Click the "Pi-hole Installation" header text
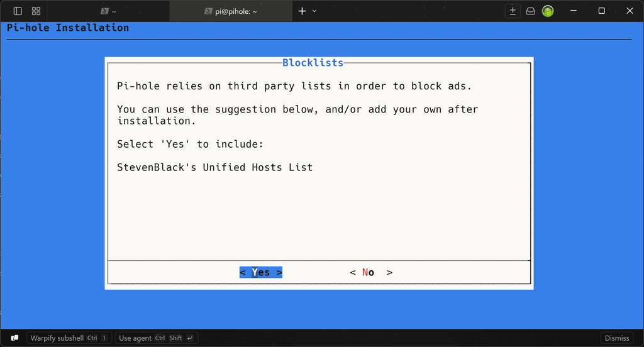Image resolution: width=644 pixels, height=347 pixels. point(68,28)
